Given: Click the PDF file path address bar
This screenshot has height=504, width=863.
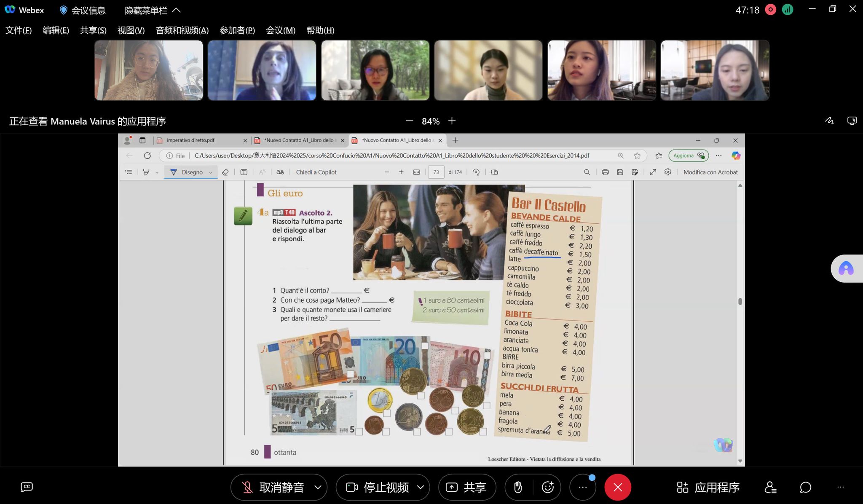Looking at the screenshot, I should [392, 155].
